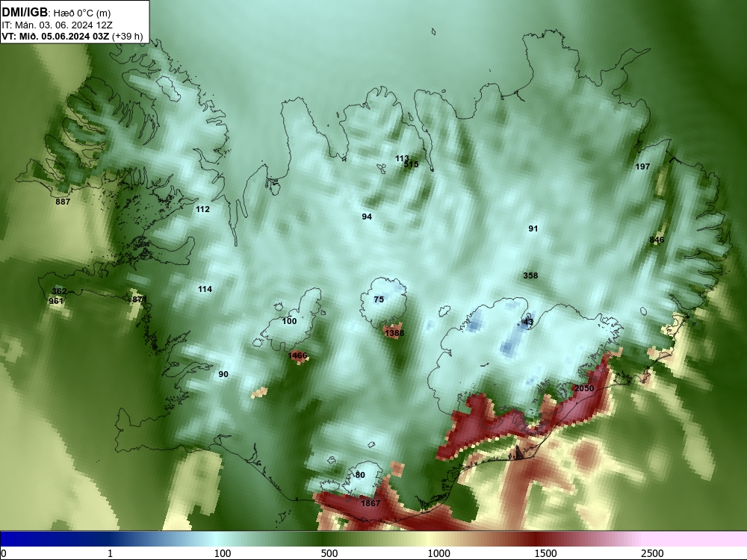Click legend tick label '100'
The height and width of the screenshot is (560, 747).
223,553
